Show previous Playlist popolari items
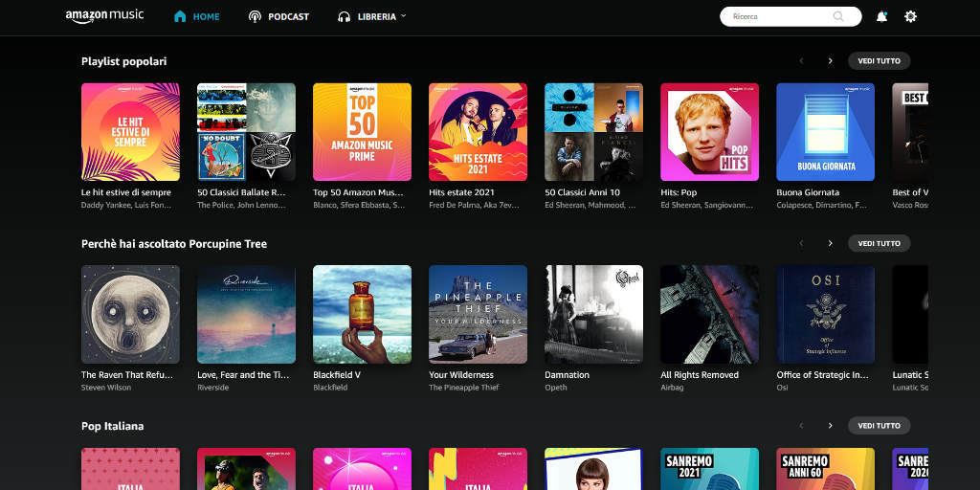The height and width of the screenshot is (490, 980). click(x=801, y=60)
